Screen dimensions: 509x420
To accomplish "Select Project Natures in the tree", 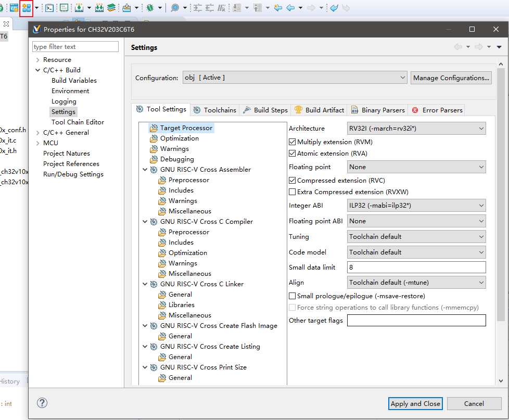I will 67,153.
